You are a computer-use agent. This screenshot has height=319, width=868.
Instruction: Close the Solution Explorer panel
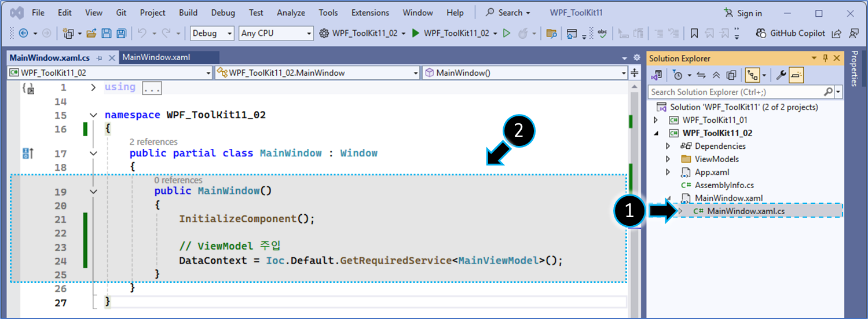click(x=836, y=58)
